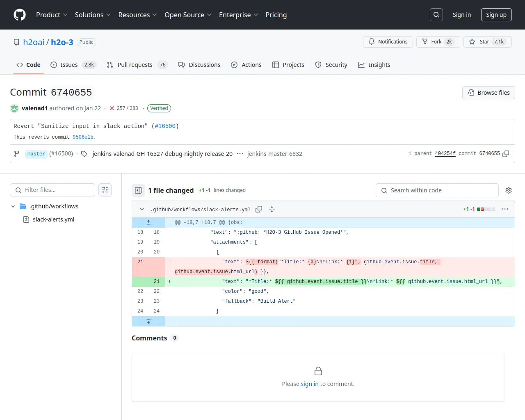Click the diffstat colored blocks

[x=486, y=209]
